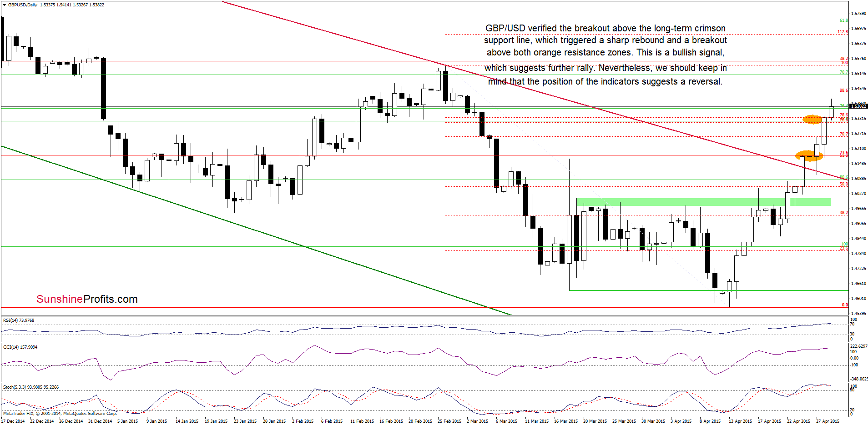Select the GBPUSD,Daily chart title
Image resolution: width=868 pixels, height=425 pixels.
pos(23,5)
